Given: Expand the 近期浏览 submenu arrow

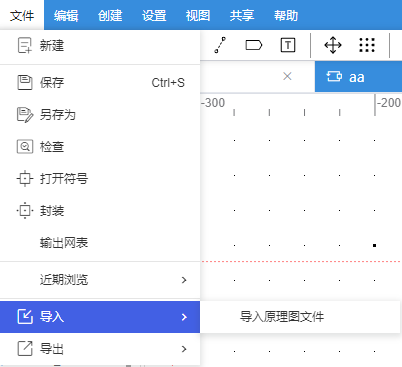Looking at the screenshot, I should click(x=184, y=280).
